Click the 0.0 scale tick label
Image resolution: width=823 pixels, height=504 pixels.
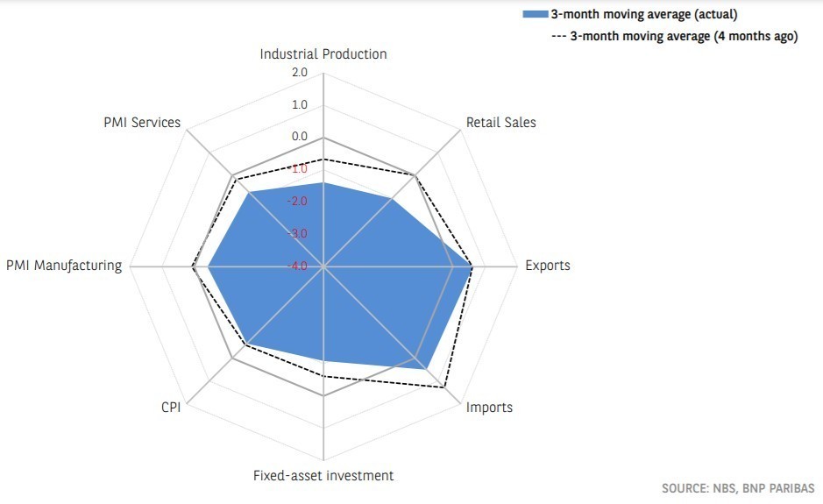(299, 138)
